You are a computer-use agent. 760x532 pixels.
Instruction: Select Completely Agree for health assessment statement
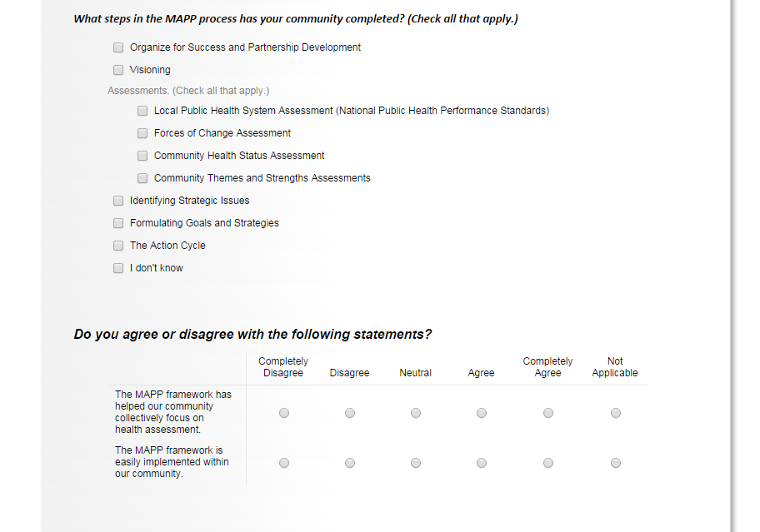pos(548,413)
